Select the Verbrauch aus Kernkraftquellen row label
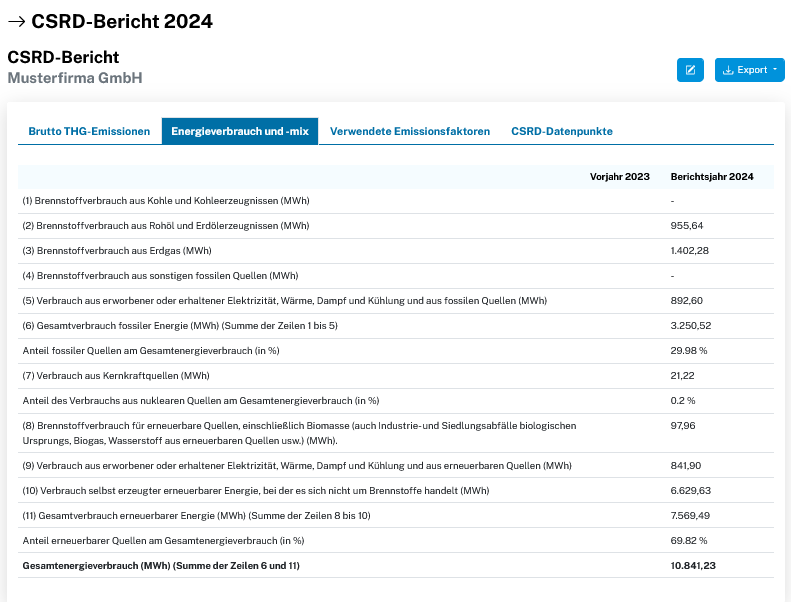 116,376
